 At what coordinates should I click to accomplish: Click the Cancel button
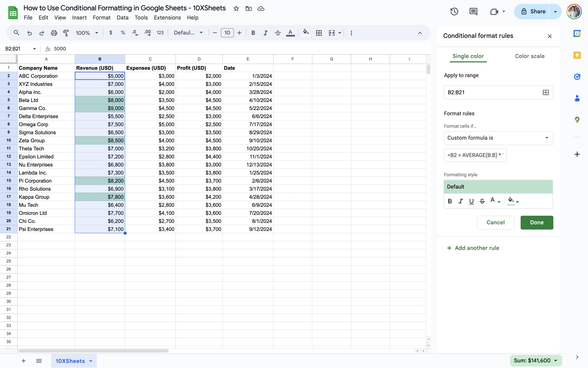(495, 222)
